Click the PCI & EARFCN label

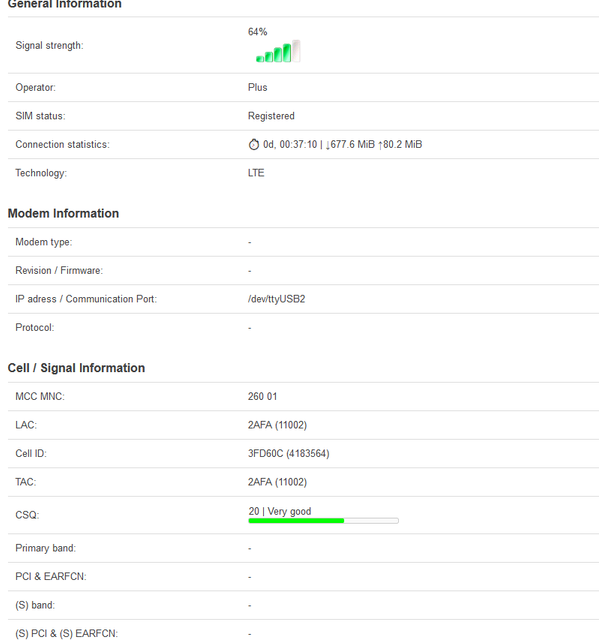[51, 577]
